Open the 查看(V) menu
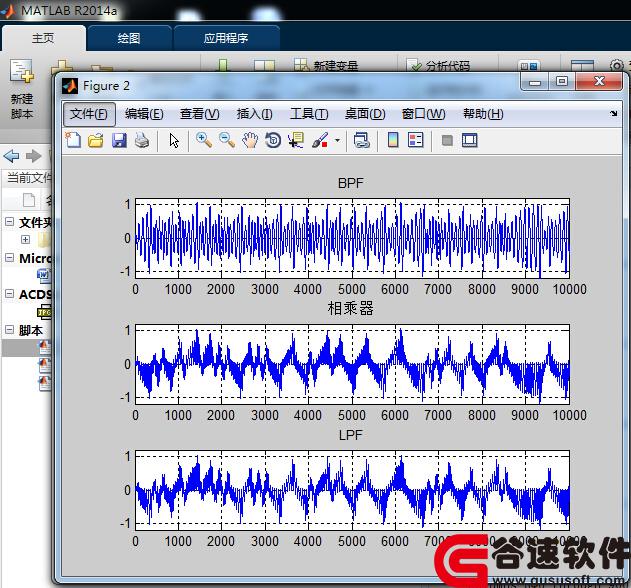The image size is (631, 588). [200, 114]
